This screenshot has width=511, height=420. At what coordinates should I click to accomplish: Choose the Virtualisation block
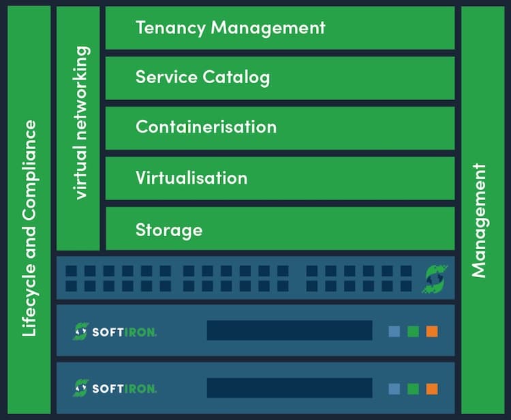(279, 178)
